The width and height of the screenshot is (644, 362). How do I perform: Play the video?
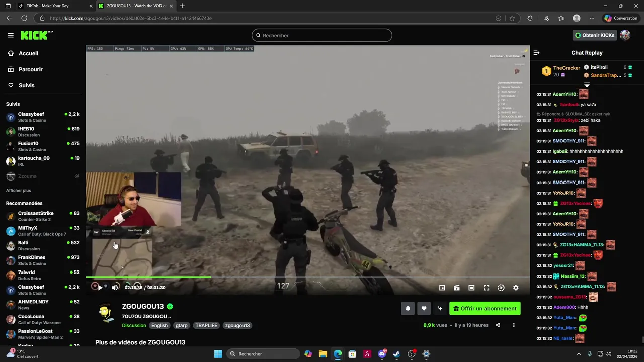pos(100,287)
